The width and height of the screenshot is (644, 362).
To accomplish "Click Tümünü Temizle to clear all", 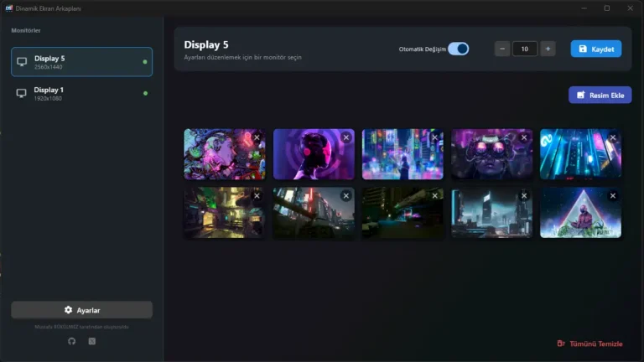I will [590, 344].
